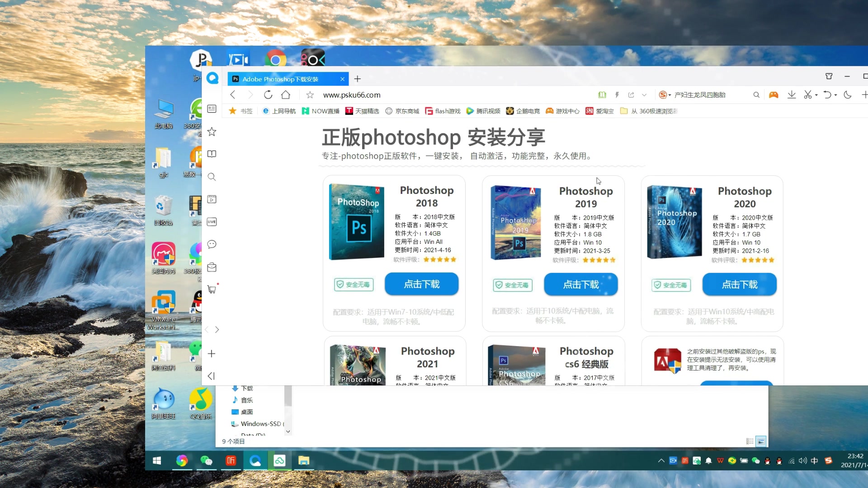Click the undo closed tab arrow icon
This screenshot has height=488, width=868.
[x=827, y=95]
